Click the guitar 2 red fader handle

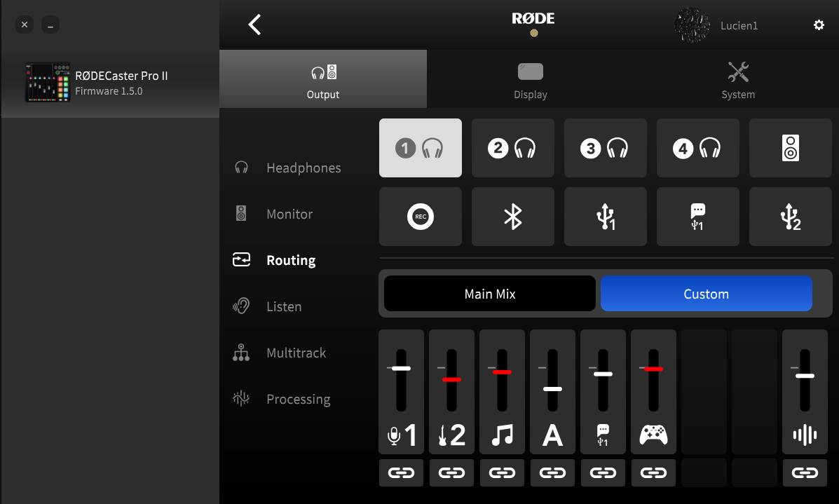pyautogui.click(x=451, y=379)
